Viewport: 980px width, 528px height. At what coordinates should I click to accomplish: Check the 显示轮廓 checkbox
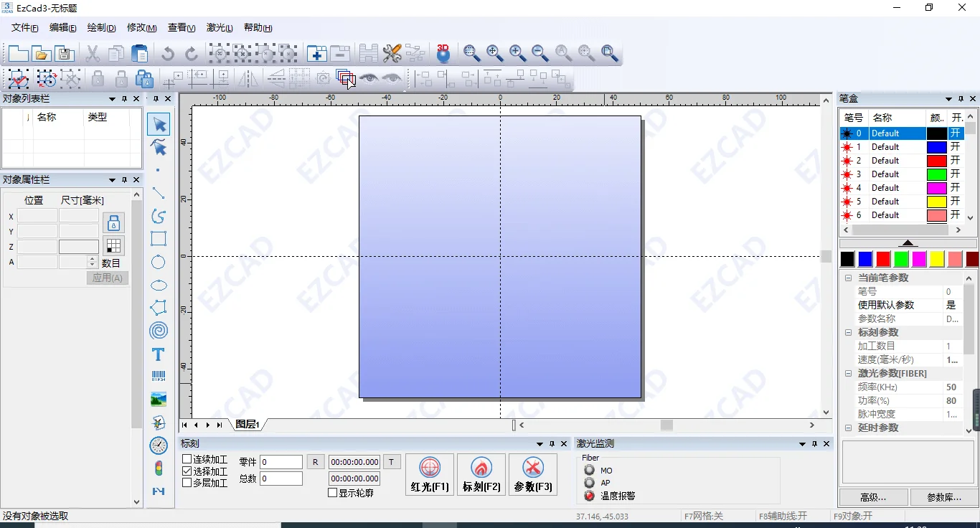(332, 493)
